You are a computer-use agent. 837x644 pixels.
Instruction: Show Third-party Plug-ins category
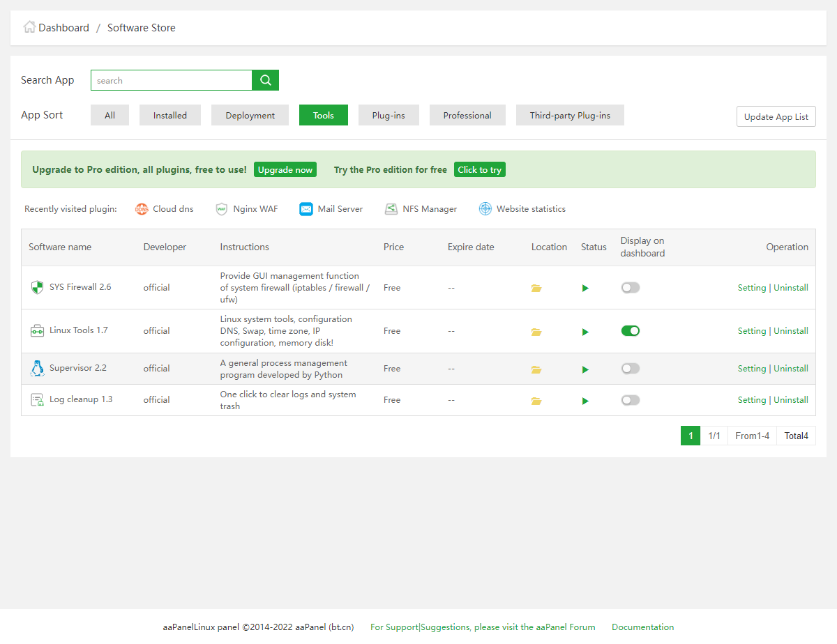click(x=570, y=116)
